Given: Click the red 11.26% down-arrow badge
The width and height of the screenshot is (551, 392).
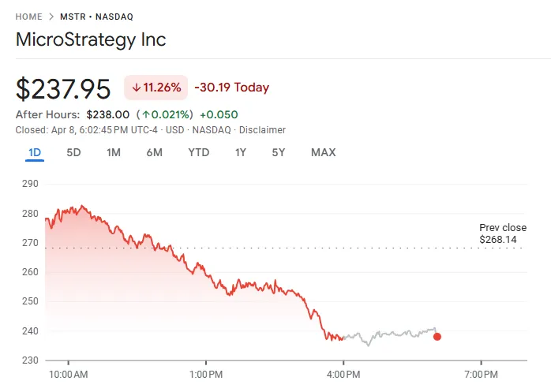Looking at the screenshot, I should click(156, 88).
